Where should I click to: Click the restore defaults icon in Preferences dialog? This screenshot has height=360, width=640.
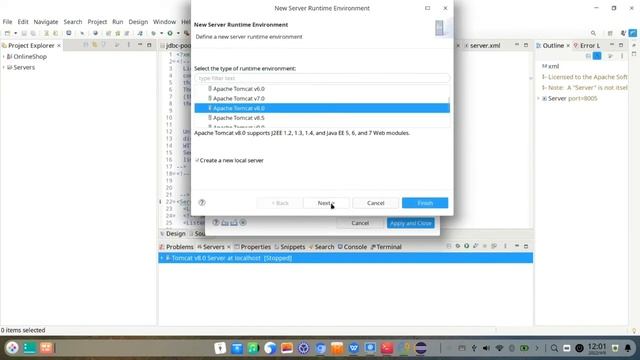click(x=243, y=222)
